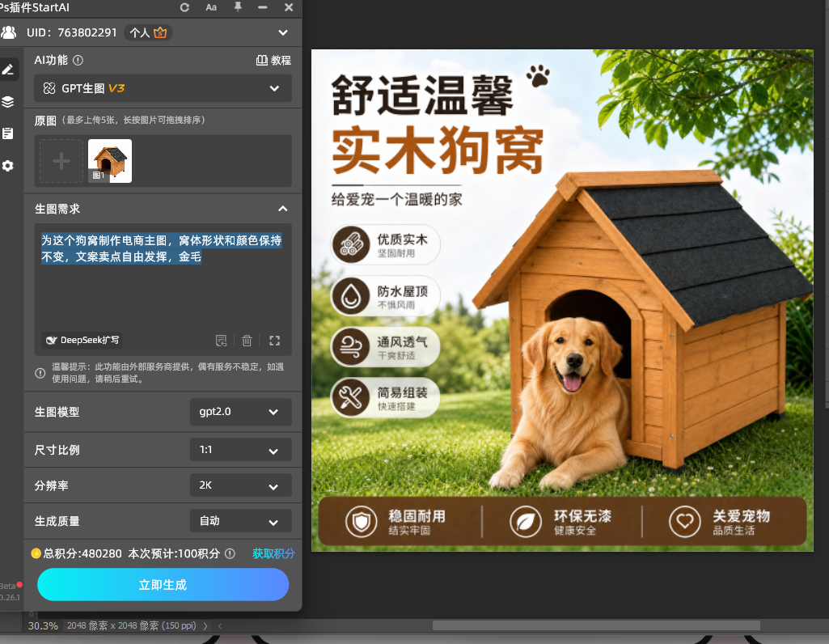829x644 pixels.
Task: Click the plus box to upload an image
Action: point(61,161)
